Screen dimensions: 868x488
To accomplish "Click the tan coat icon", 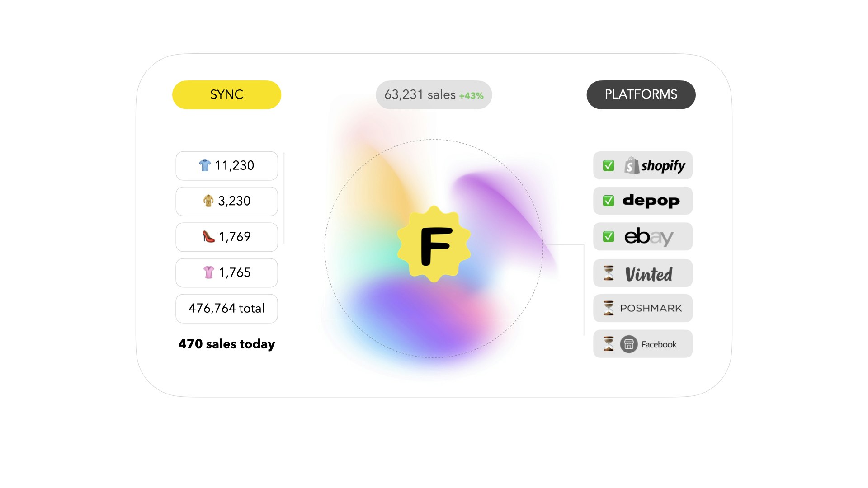I will 208,201.
